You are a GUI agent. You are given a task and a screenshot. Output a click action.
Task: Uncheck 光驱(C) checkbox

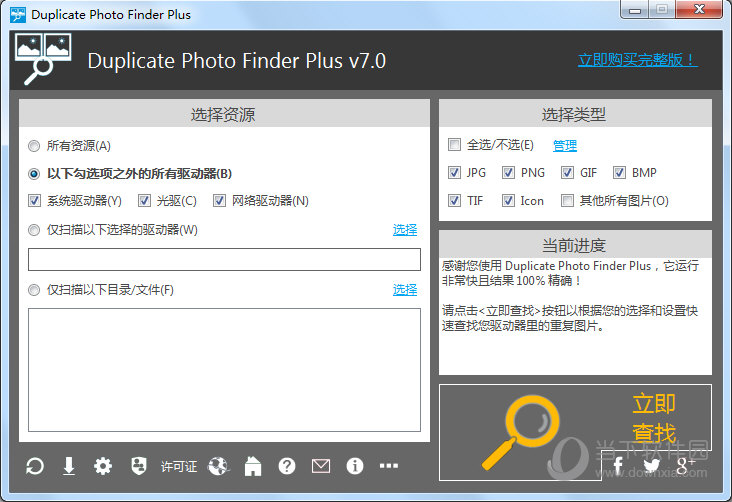(144, 201)
